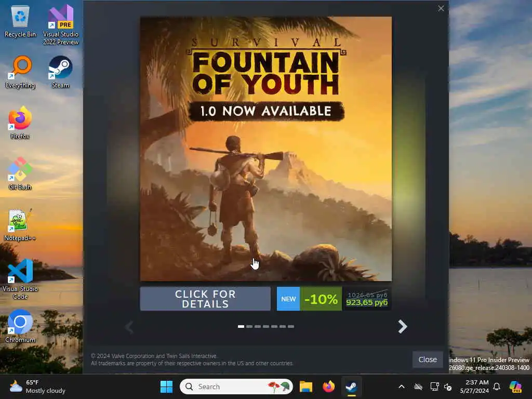Select the seventh slide indicator dot
Viewport: 532px width, 399px height.
291,326
